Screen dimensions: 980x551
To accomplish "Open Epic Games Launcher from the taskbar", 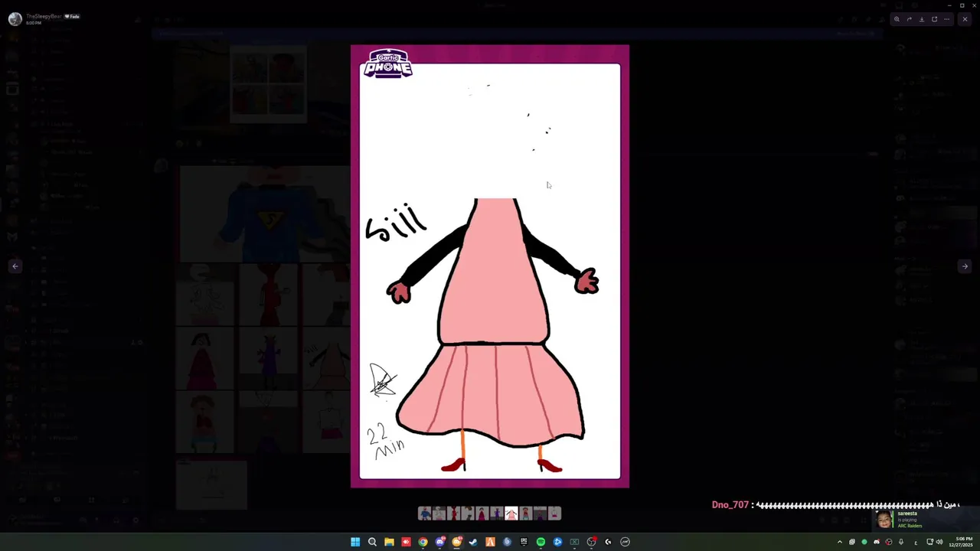I will click(524, 542).
